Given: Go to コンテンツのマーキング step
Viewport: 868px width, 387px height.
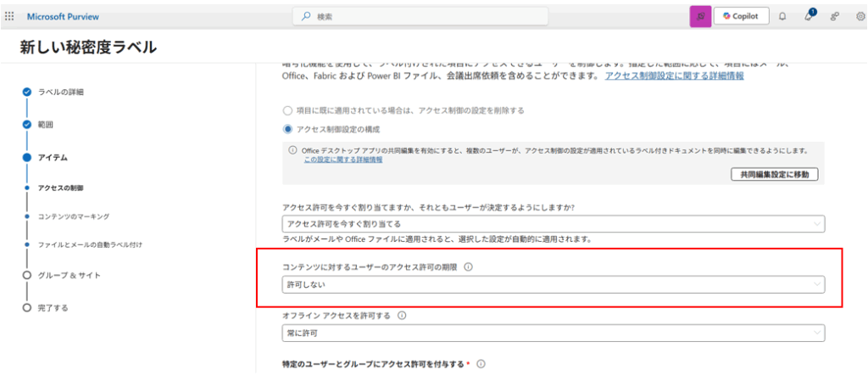Looking at the screenshot, I should [73, 216].
